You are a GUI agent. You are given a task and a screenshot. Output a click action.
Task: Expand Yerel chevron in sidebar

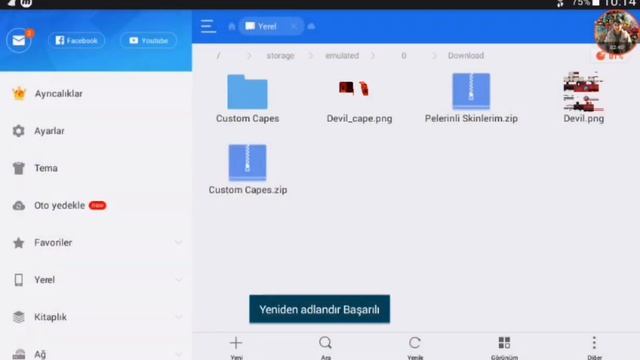tap(178, 280)
